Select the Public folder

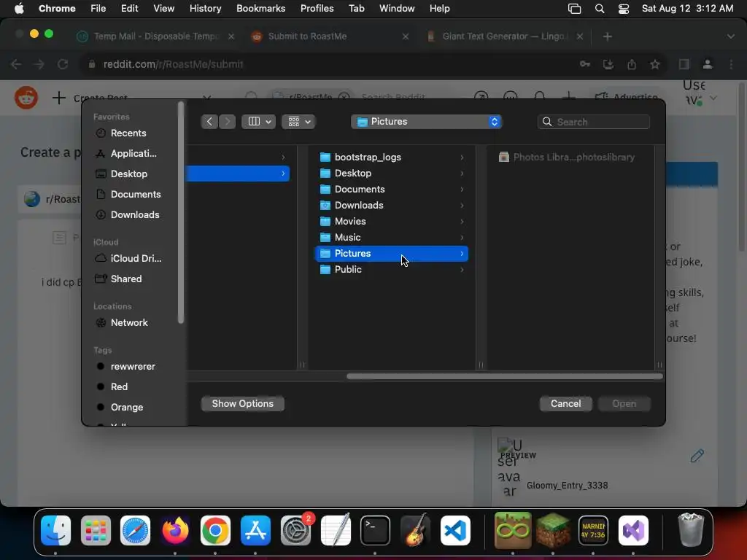pyautogui.click(x=392, y=270)
